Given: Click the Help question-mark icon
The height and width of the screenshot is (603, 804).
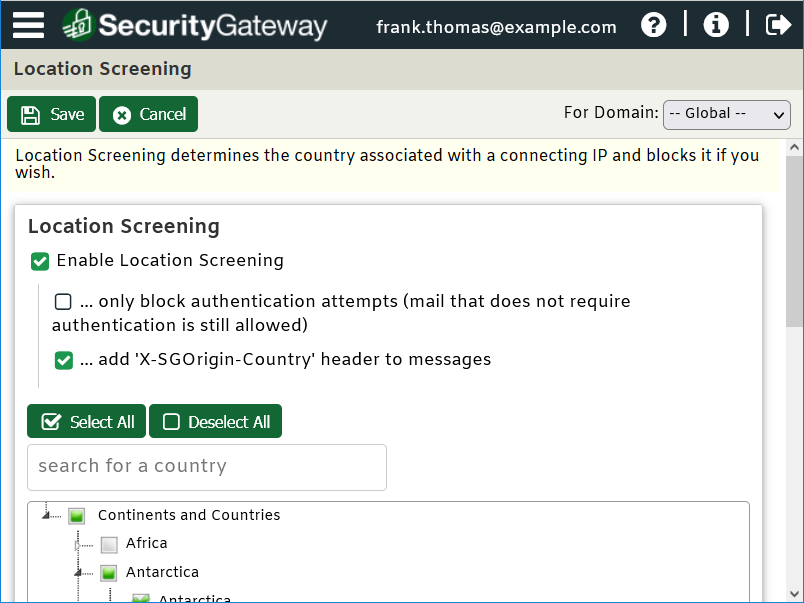Looking at the screenshot, I should pos(654,25).
